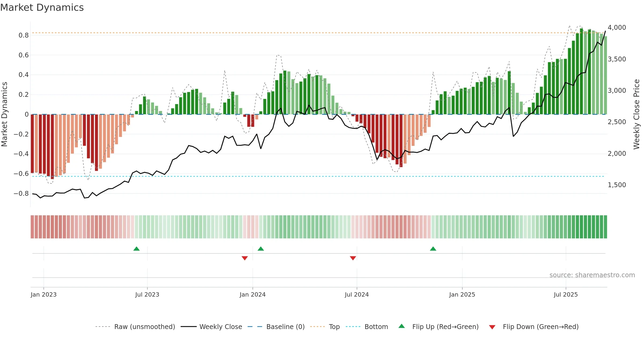The image size is (644, 362).
Task: Click the Weekly Close legend entry
Action: 211,327
